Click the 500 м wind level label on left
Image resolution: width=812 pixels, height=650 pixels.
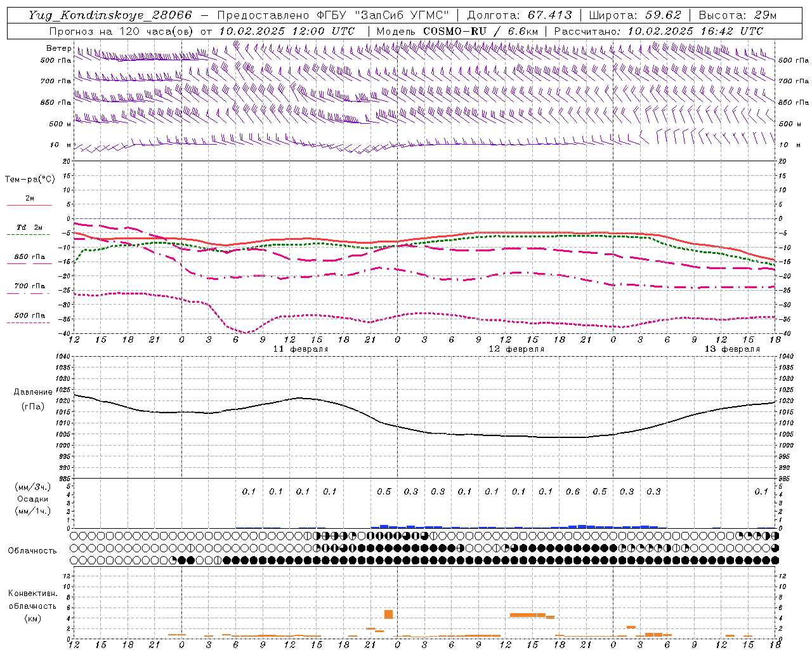(60, 124)
